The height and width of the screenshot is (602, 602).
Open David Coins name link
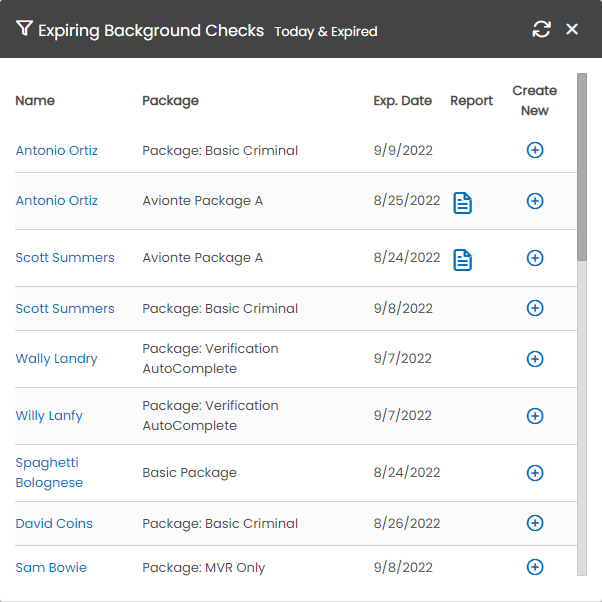(54, 523)
